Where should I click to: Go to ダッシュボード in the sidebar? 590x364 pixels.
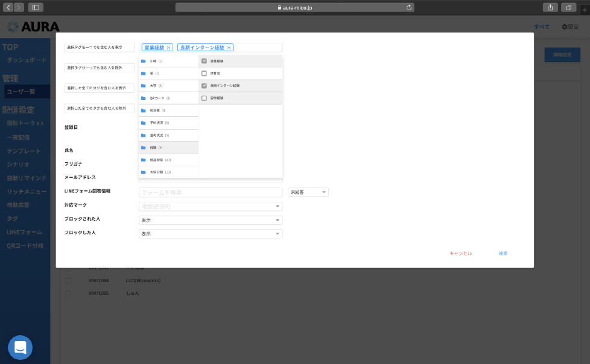(27, 60)
